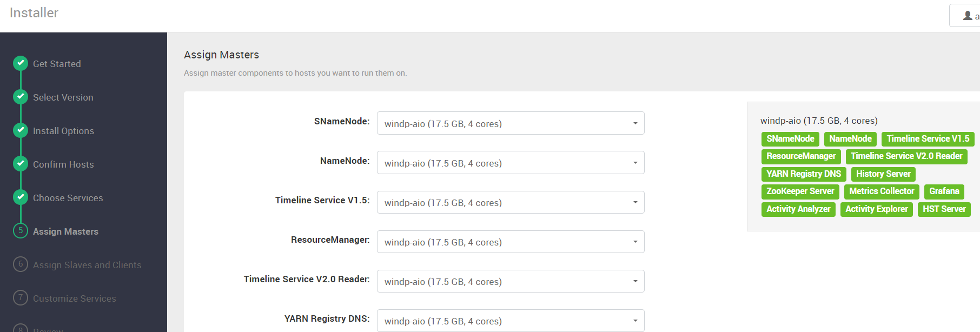
Task: Click the user profile icon at top right
Action: (968, 16)
